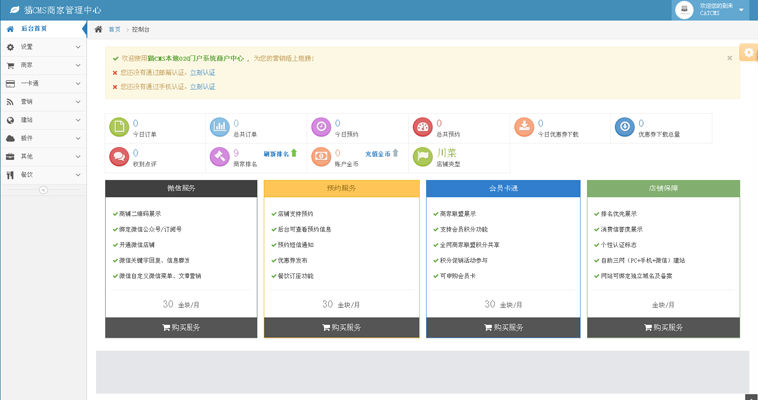758x400 pixels.
Task: Click the 控制台 breadcrumb text
Action: [141, 30]
